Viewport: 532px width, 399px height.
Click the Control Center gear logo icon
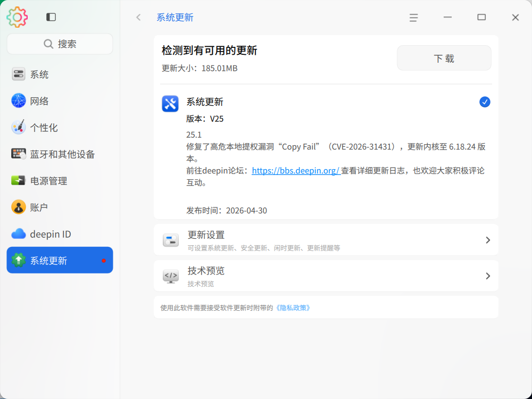[x=17, y=17]
